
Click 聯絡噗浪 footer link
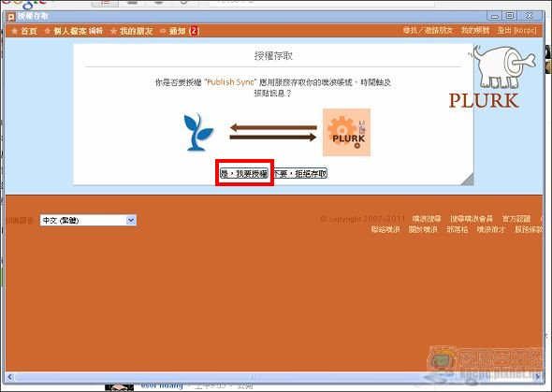(x=385, y=230)
